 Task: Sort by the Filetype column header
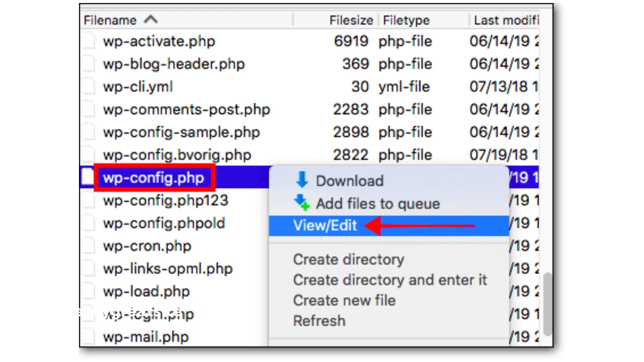pos(407,20)
